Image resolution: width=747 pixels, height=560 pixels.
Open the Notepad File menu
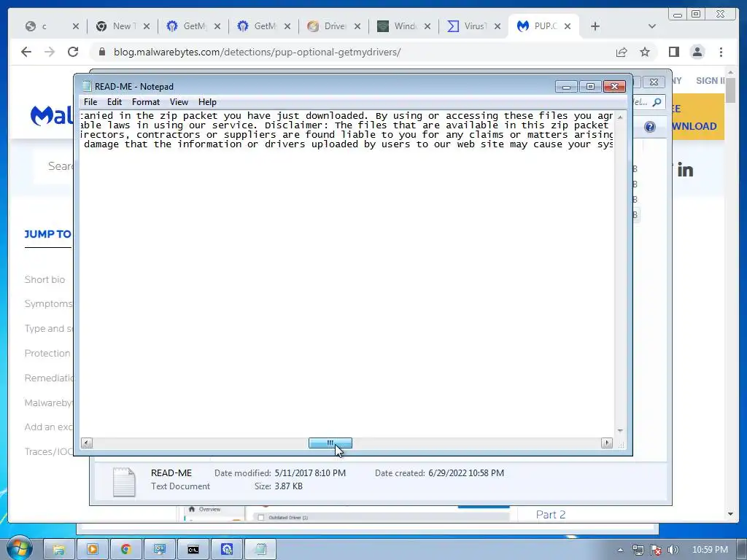coord(90,102)
